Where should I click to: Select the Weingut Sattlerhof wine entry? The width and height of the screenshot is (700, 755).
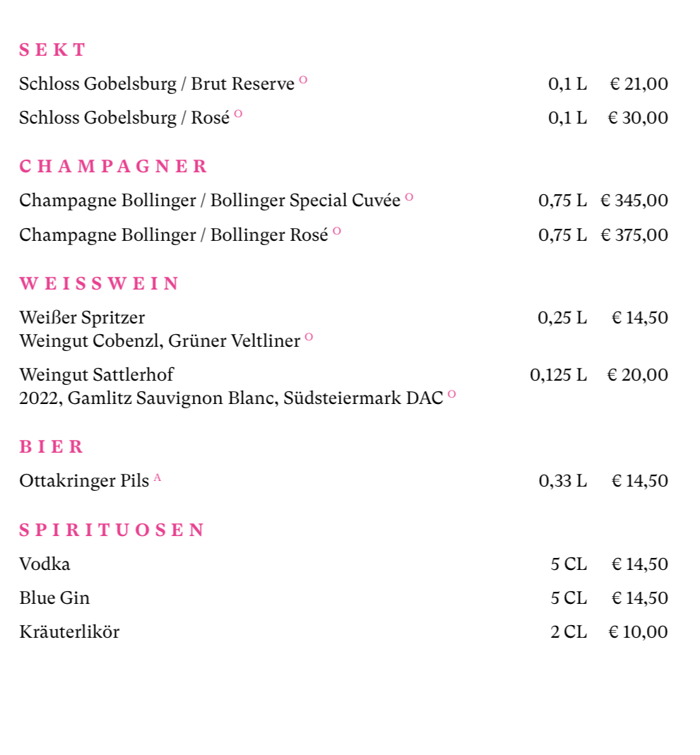click(x=96, y=374)
